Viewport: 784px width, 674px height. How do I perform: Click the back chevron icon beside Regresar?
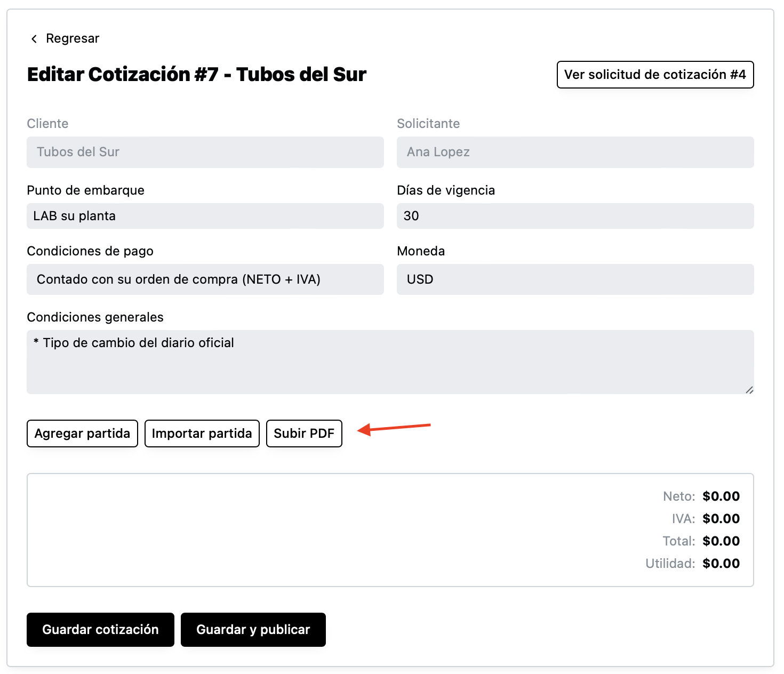point(34,39)
